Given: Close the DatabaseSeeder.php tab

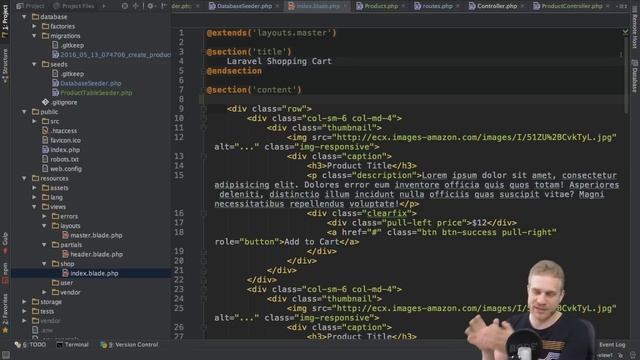Looking at the screenshot, I should click(277, 6).
